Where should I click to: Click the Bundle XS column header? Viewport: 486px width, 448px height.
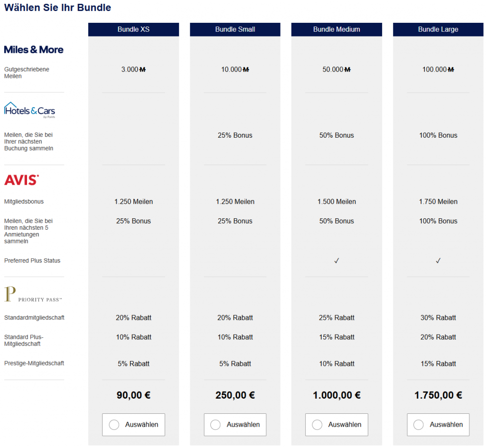(133, 29)
